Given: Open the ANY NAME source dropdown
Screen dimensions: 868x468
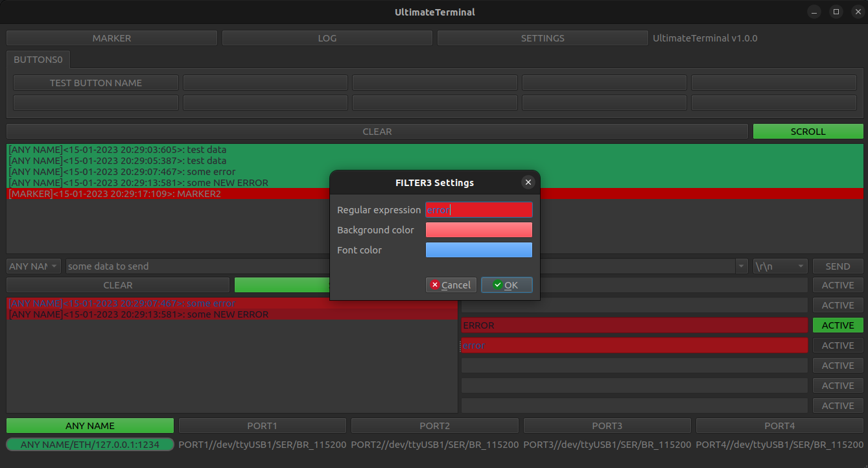Looking at the screenshot, I should (33, 266).
